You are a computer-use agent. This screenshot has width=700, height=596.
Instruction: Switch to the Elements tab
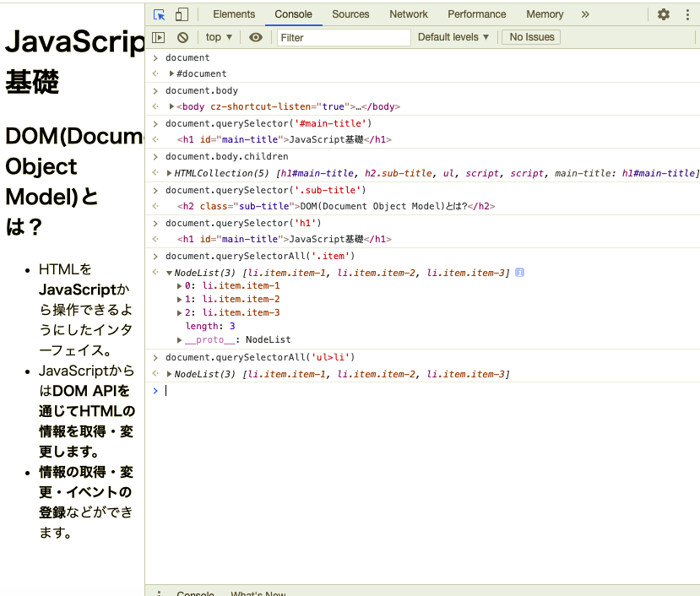pos(234,14)
